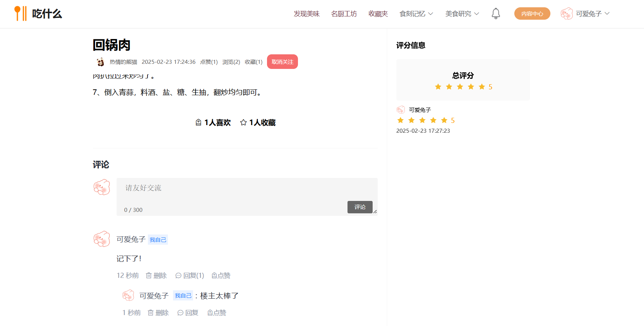The height and width of the screenshot is (326, 644).
Task: Like the 记下了 comment
Action: tap(221, 276)
